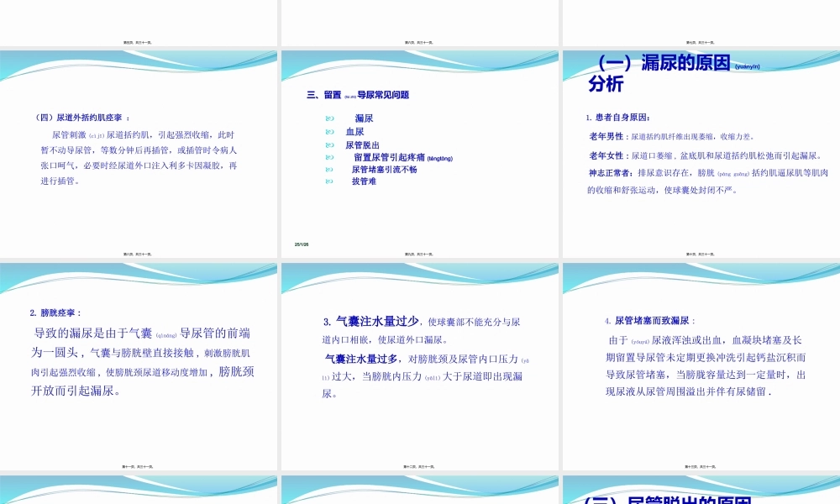Click the bullet marker beside 尿管脱出

coord(328,144)
